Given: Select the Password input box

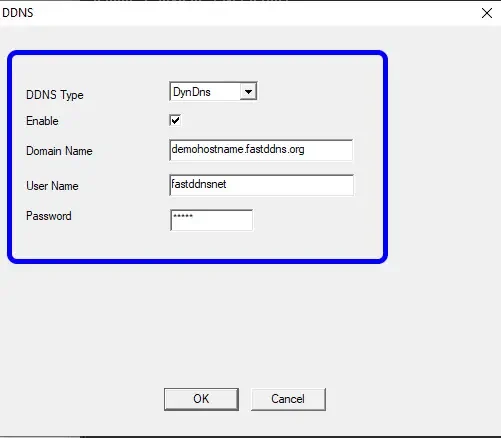Looking at the screenshot, I should tap(211, 220).
